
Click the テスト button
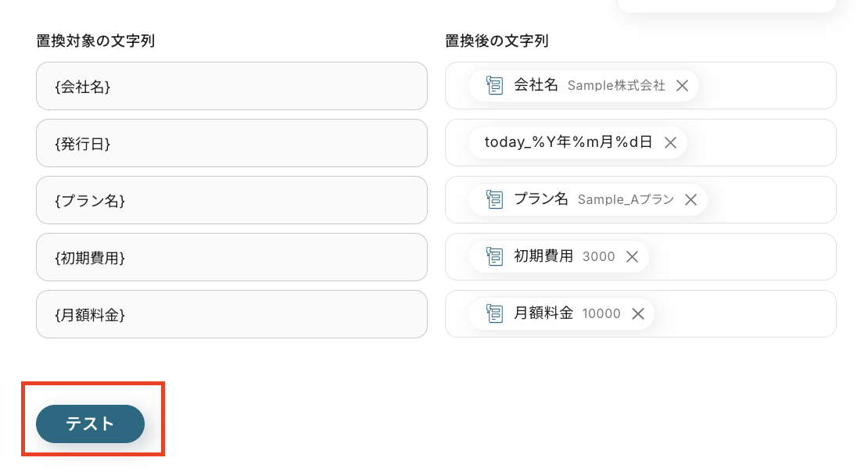[x=90, y=424]
